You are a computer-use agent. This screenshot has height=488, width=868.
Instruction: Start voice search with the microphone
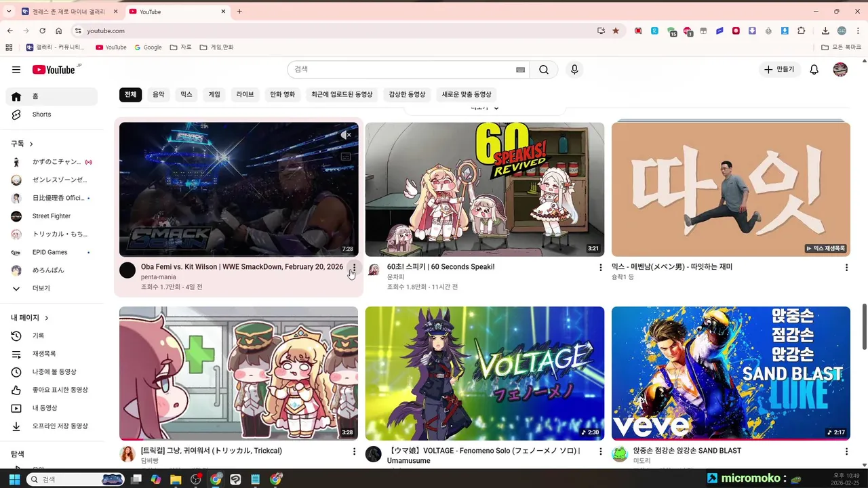pyautogui.click(x=574, y=70)
